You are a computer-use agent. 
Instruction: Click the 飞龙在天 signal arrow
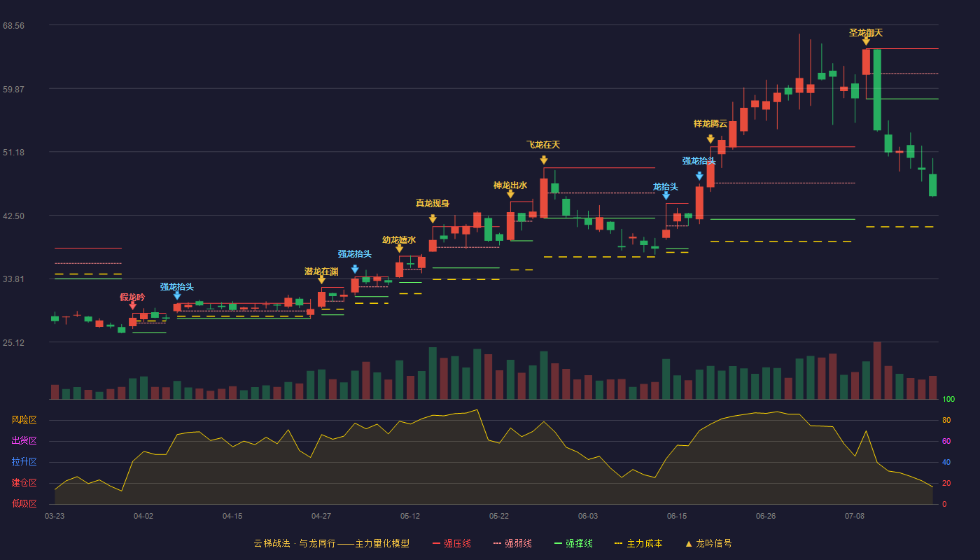click(544, 160)
